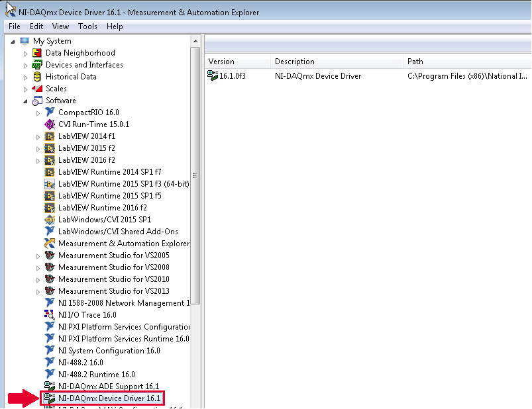The image size is (532, 409).
Task: Click the Scales icon
Action: click(37, 89)
